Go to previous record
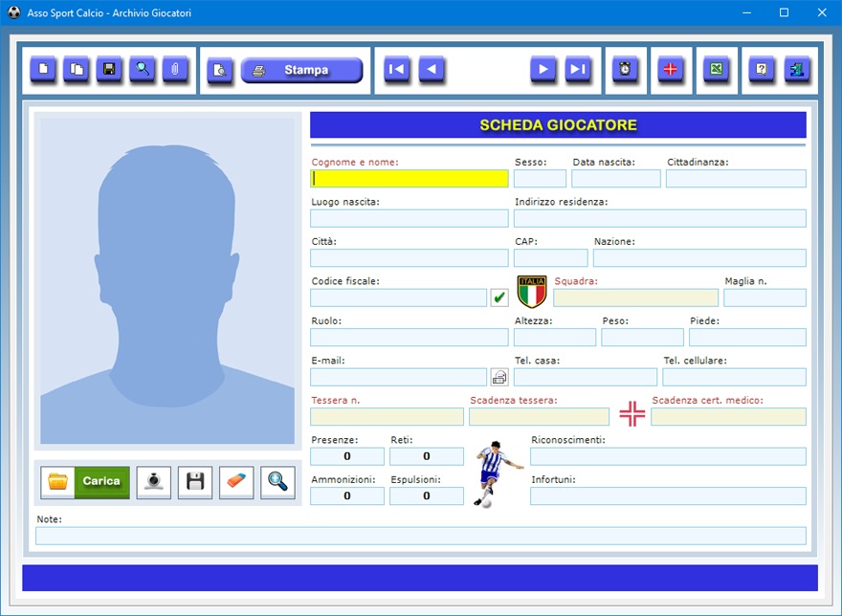Image resolution: width=842 pixels, height=616 pixels. (x=432, y=69)
